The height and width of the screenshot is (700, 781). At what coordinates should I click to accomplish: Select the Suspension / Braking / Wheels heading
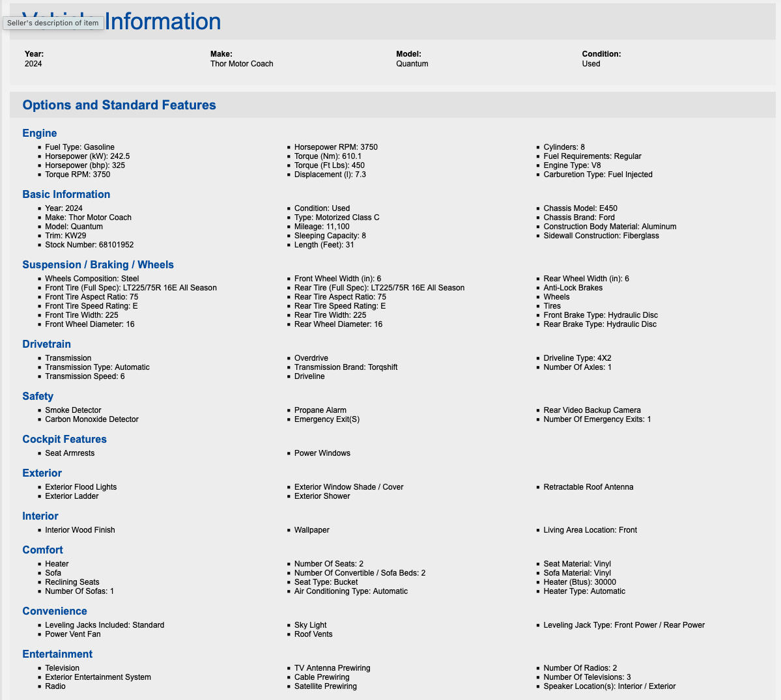pyautogui.click(x=98, y=265)
